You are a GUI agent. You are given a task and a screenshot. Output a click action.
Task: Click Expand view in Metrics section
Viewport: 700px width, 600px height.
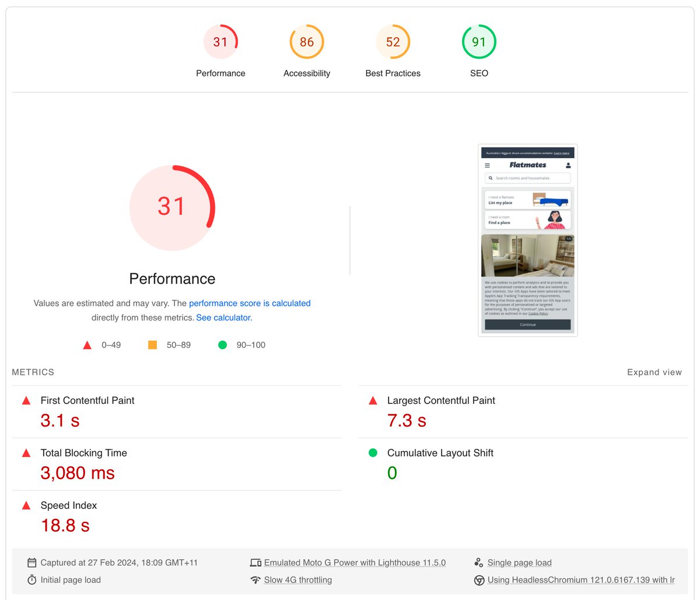point(654,372)
